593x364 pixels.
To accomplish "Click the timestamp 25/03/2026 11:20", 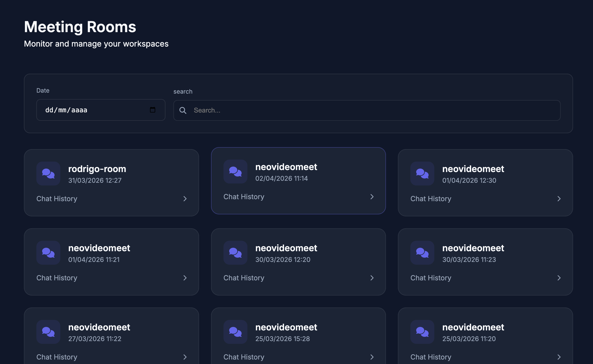I will (469, 339).
